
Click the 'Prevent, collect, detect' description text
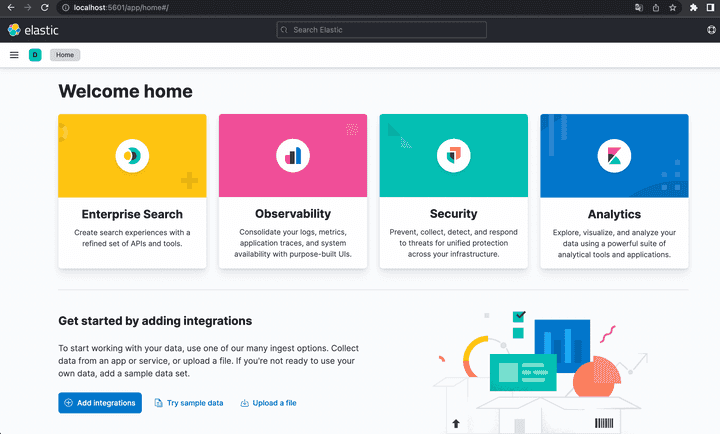pos(454,243)
